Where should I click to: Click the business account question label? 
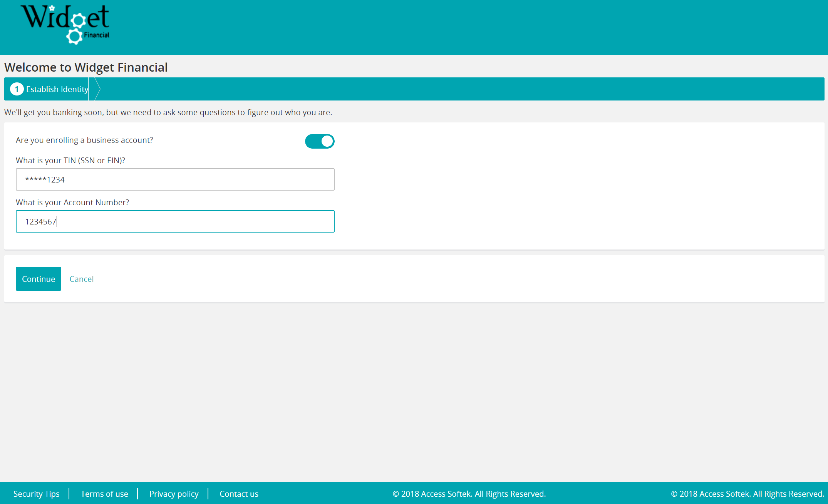84,140
